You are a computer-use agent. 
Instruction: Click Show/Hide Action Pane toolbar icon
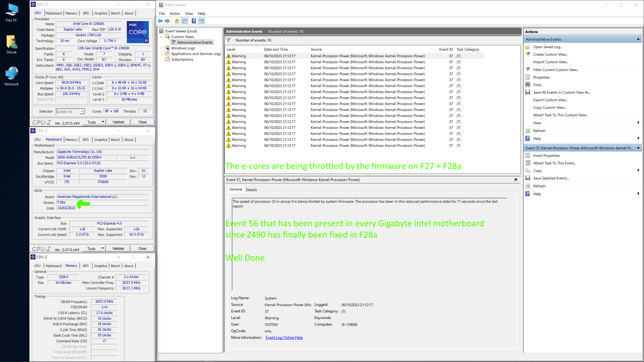[x=202, y=21]
